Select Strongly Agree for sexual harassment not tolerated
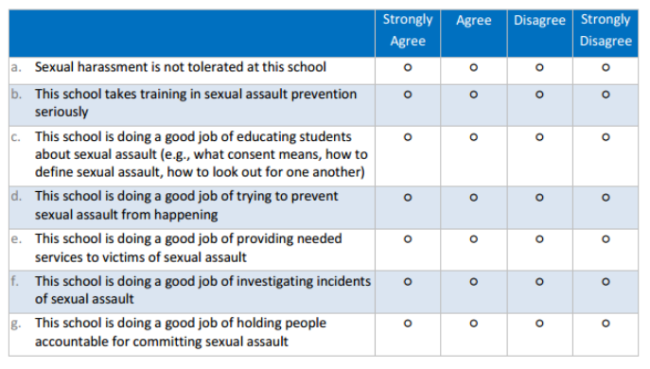This screenshot has width=650, height=369. pos(407,67)
